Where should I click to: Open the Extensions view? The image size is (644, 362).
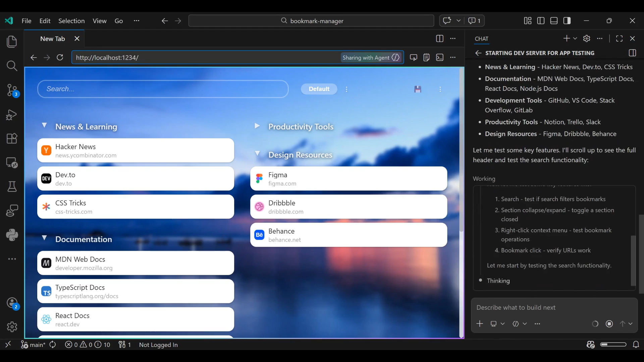(12, 138)
